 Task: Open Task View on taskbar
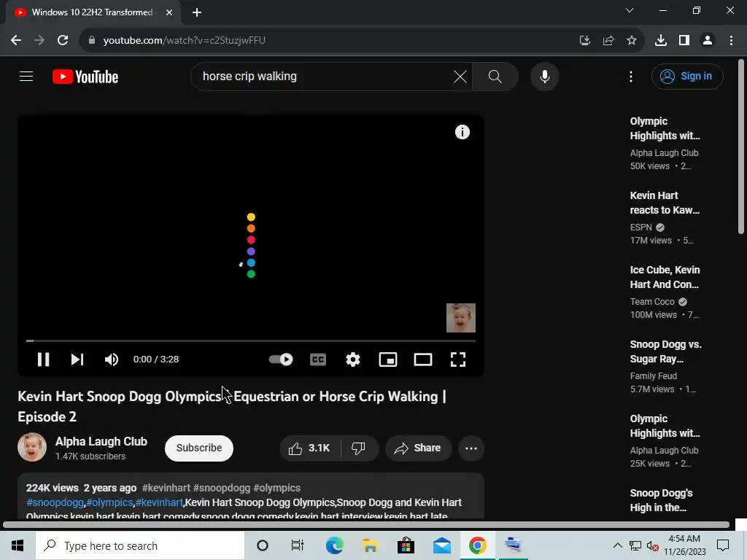(298, 545)
